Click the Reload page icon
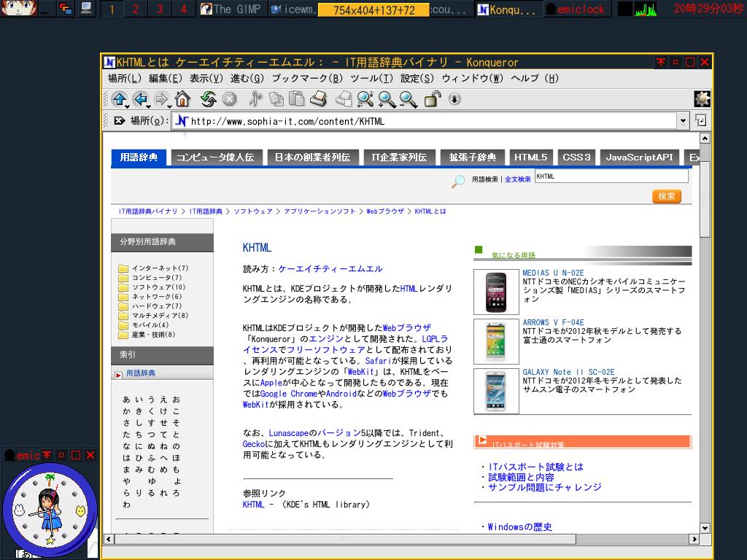Screen dimensions: 747x560 tap(209, 99)
